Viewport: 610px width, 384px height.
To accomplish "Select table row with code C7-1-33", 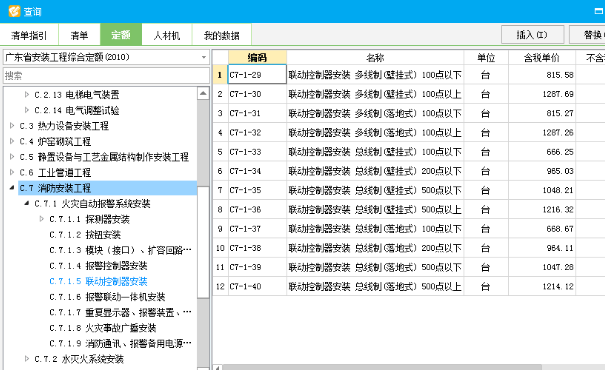I will pyautogui.click(x=408, y=152).
